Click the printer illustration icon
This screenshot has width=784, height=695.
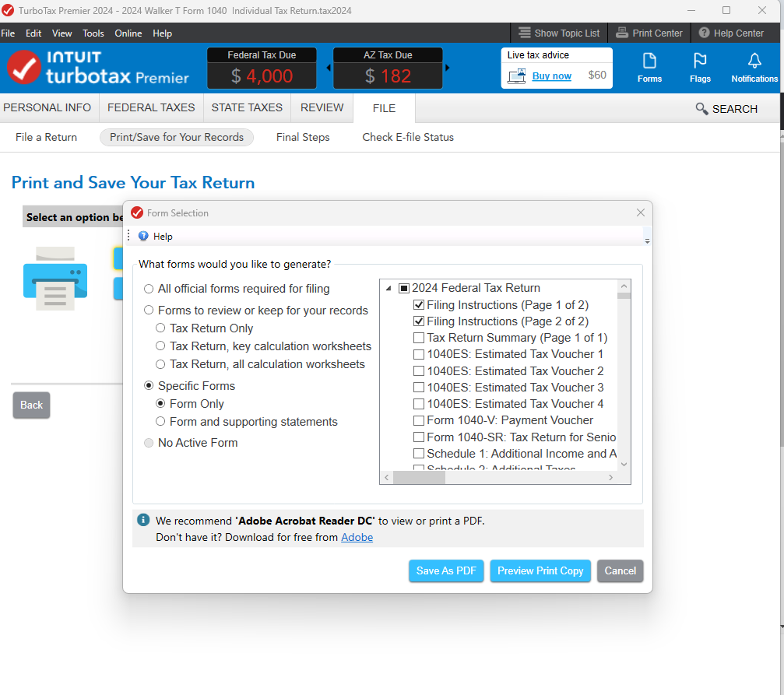coord(55,279)
